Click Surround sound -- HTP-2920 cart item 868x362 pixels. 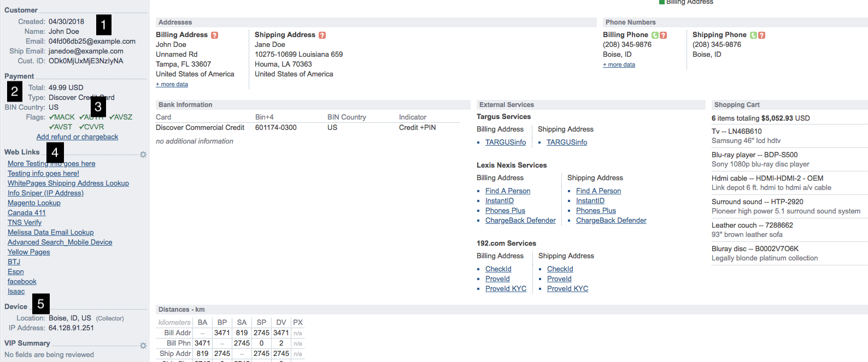coord(758,202)
